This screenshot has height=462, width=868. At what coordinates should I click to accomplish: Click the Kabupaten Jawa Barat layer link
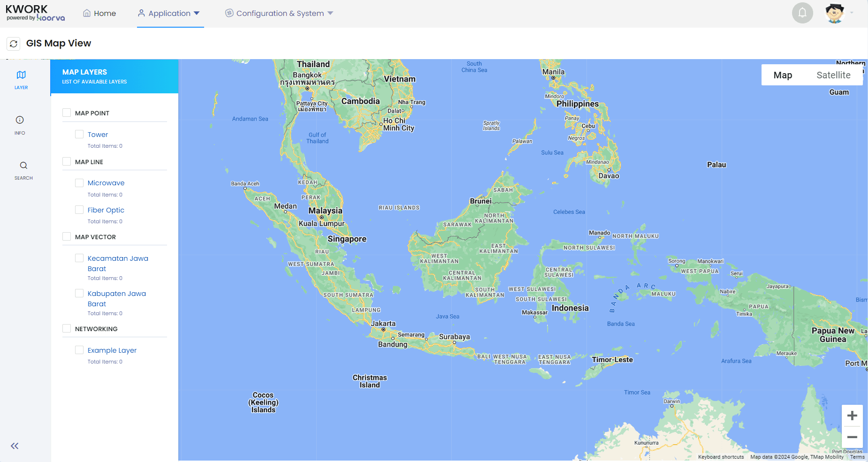tap(117, 299)
